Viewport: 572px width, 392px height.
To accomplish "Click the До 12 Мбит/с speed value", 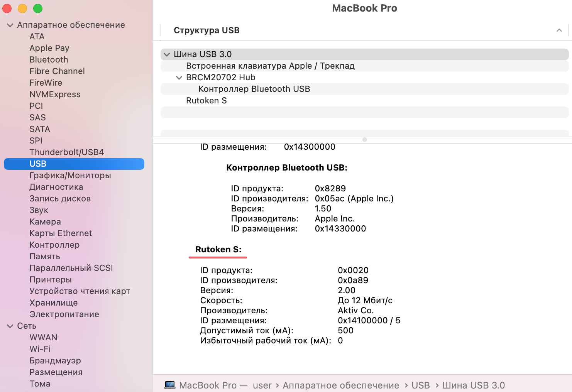I will click(x=365, y=301).
